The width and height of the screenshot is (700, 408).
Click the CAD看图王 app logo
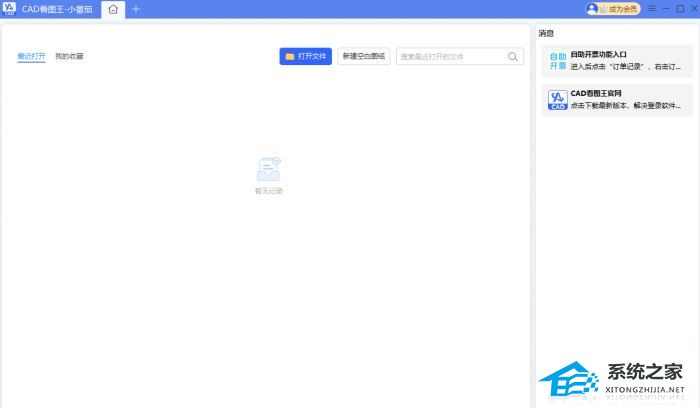point(9,8)
